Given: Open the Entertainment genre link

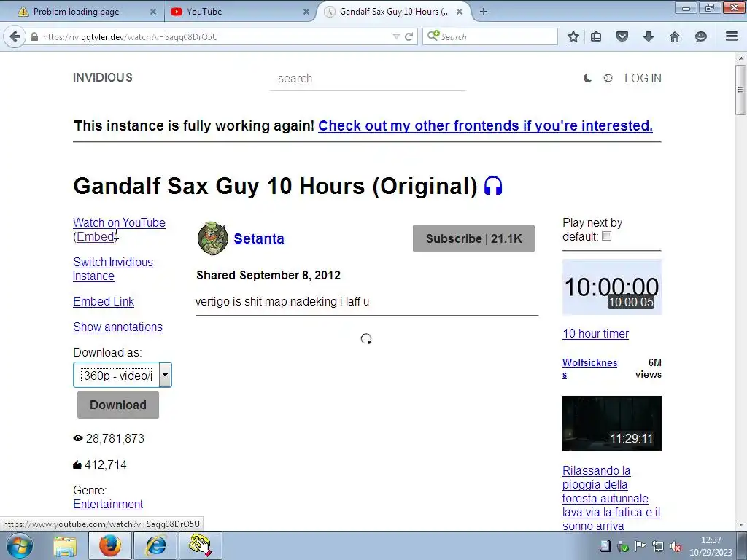Looking at the screenshot, I should pyautogui.click(x=108, y=504).
